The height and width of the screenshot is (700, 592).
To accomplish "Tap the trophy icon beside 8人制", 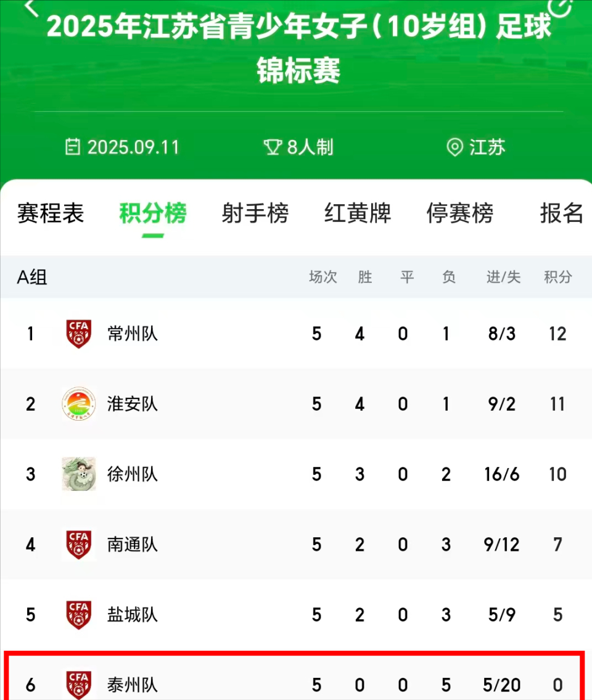I will click(x=272, y=147).
